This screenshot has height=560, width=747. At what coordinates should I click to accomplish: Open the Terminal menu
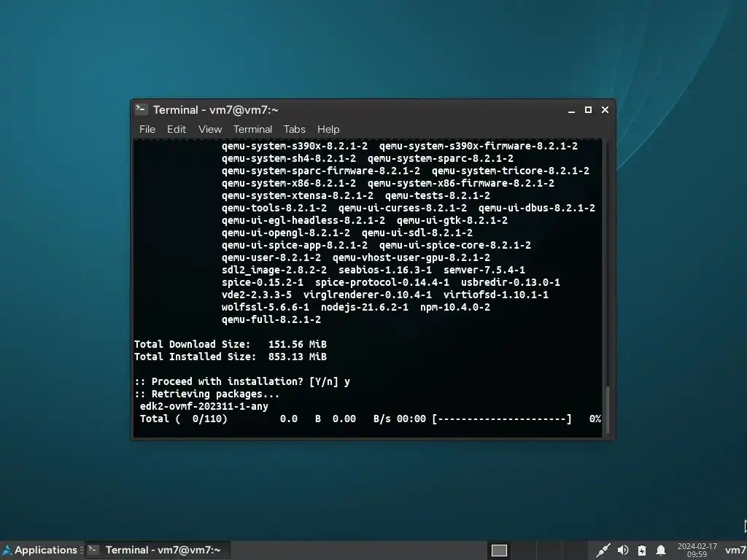click(252, 130)
